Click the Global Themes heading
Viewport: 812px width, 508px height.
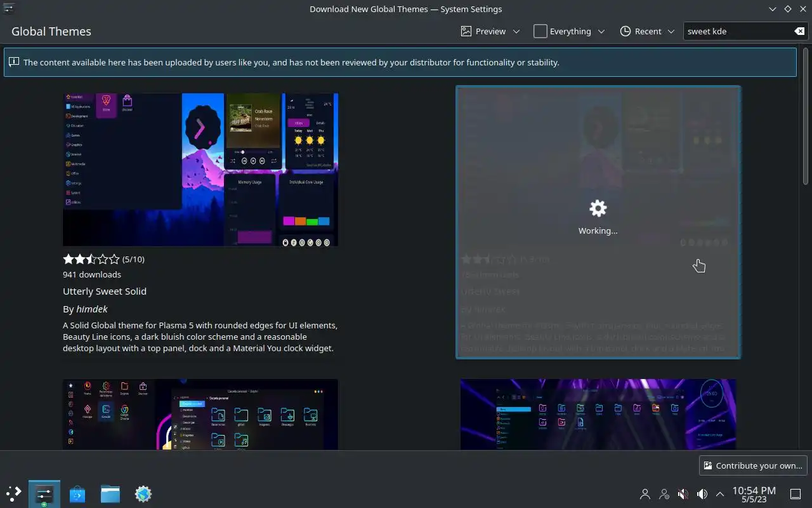(51, 31)
